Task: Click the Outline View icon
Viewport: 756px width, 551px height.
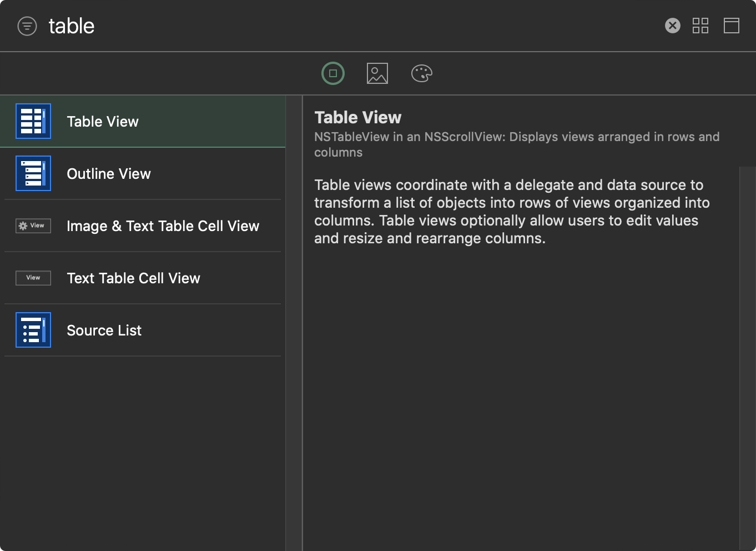Action: tap(33, 173)
